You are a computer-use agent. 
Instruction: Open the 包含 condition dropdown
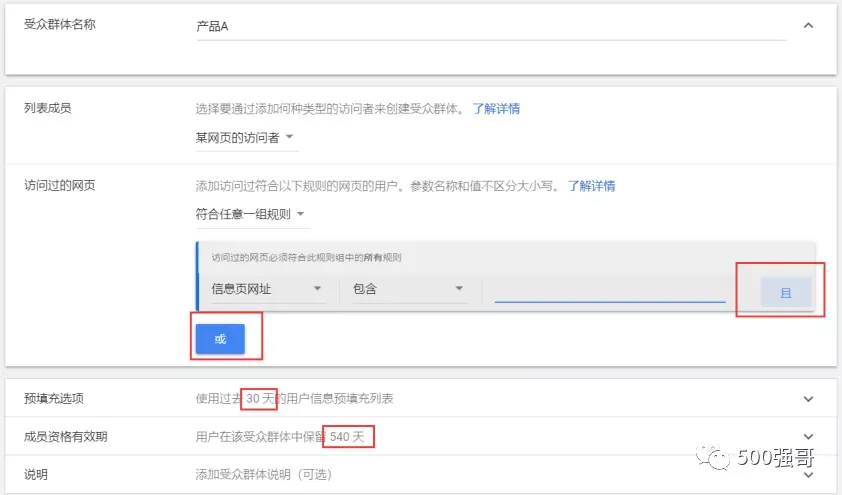[x=409, y=289]
